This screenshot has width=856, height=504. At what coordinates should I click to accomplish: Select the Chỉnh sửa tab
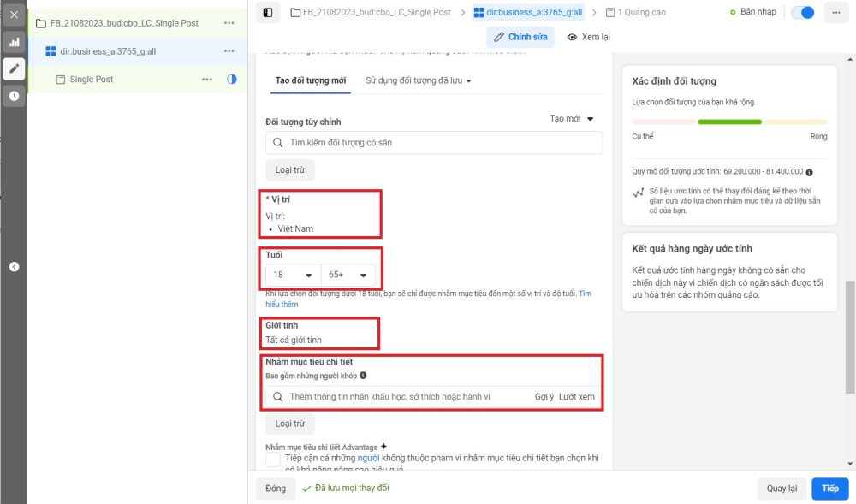click(x=520, y=37)
